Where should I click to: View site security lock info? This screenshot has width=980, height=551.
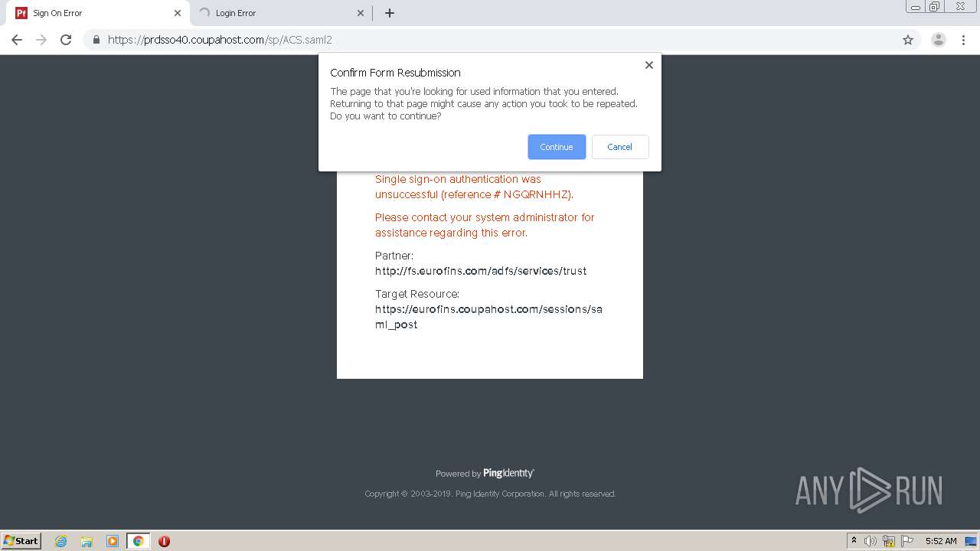[96, 40]
